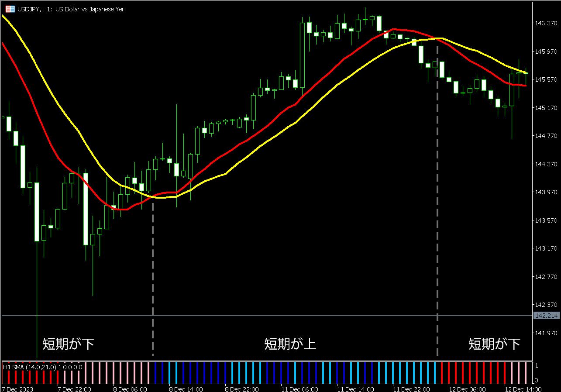
Task: Click the 142.214 current price label
Action: (x=546, y=316)
